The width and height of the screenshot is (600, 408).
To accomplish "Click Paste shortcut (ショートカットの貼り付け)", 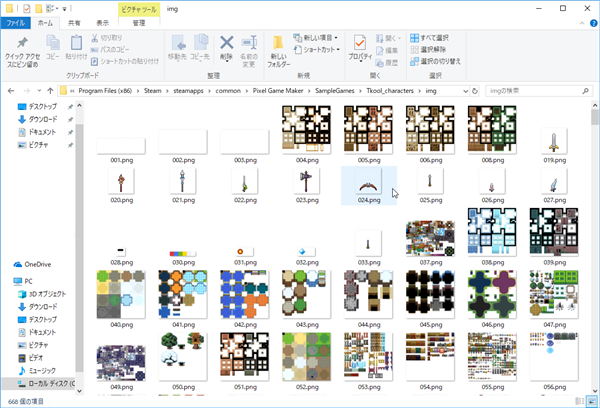I will click(x=125, y=61).
